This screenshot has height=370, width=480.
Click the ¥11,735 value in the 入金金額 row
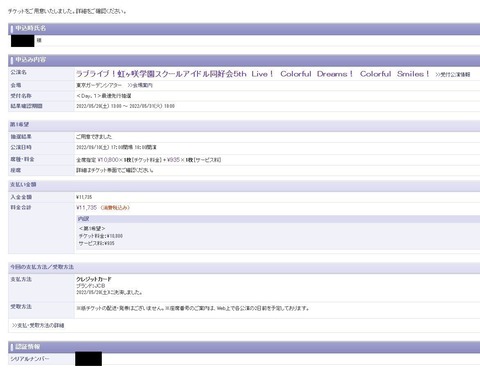tap(84, 197)
